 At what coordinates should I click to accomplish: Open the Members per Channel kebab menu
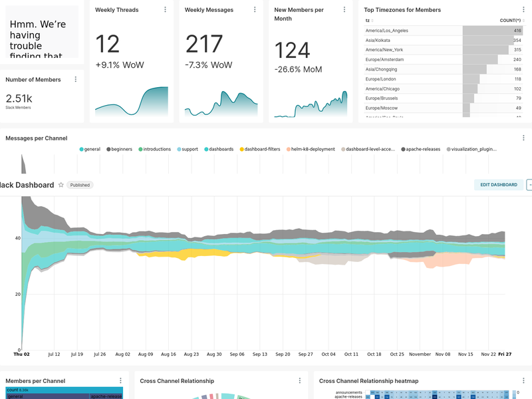pyautogui.click(x=119, y=380)
